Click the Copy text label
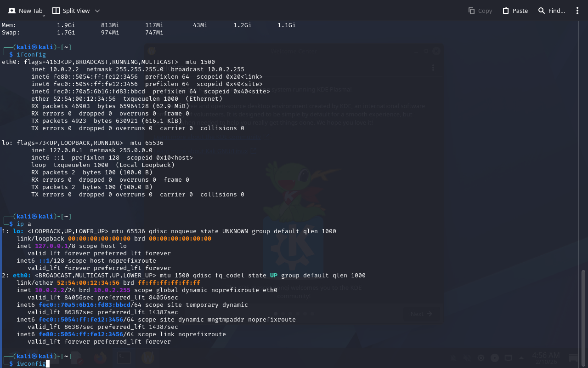Viewport: 588px width, 368px height. [x=485, y=11]
